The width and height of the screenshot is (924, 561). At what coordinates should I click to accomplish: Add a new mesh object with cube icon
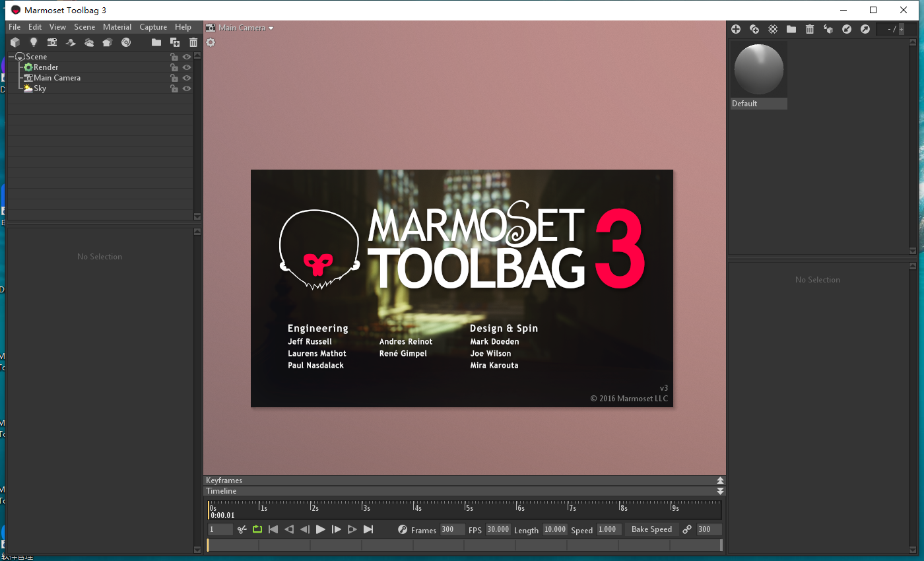coord(15,42)
